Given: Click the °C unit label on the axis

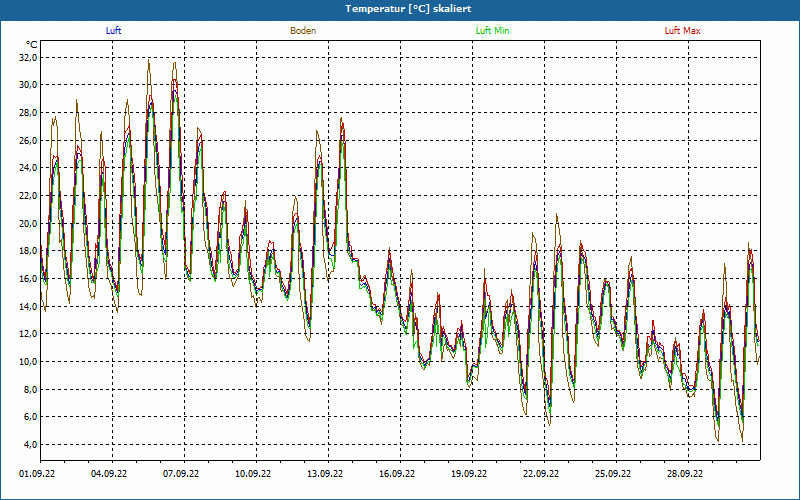Looking at the screenshot, I should (x=32, y=45).
